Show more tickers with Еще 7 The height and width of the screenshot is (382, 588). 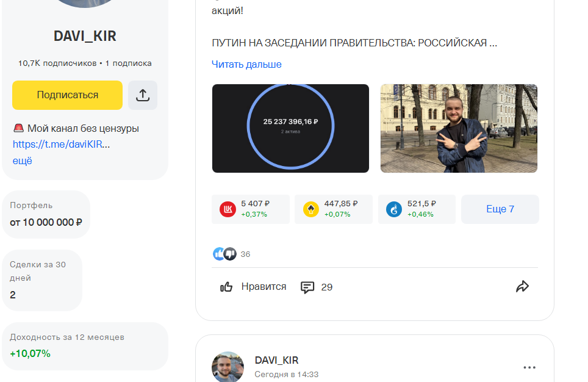coord(500,209)
